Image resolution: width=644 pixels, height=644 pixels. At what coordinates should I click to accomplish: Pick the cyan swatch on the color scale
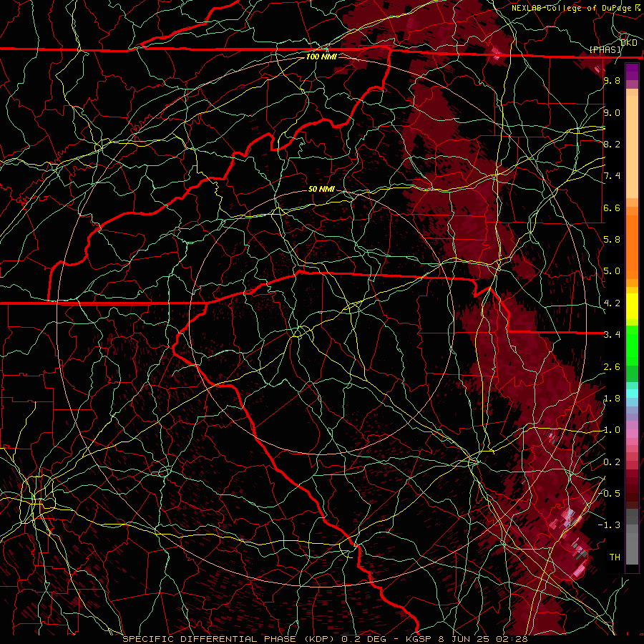click(632, 394)
